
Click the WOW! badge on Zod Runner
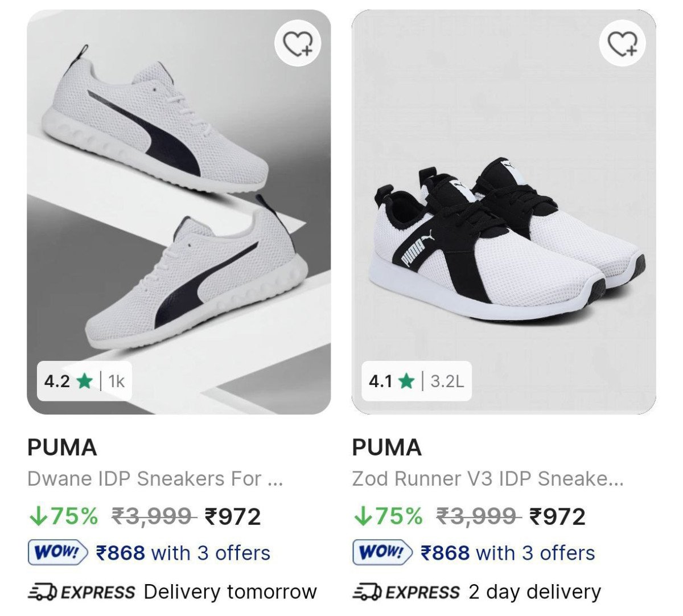click(382, 552)
